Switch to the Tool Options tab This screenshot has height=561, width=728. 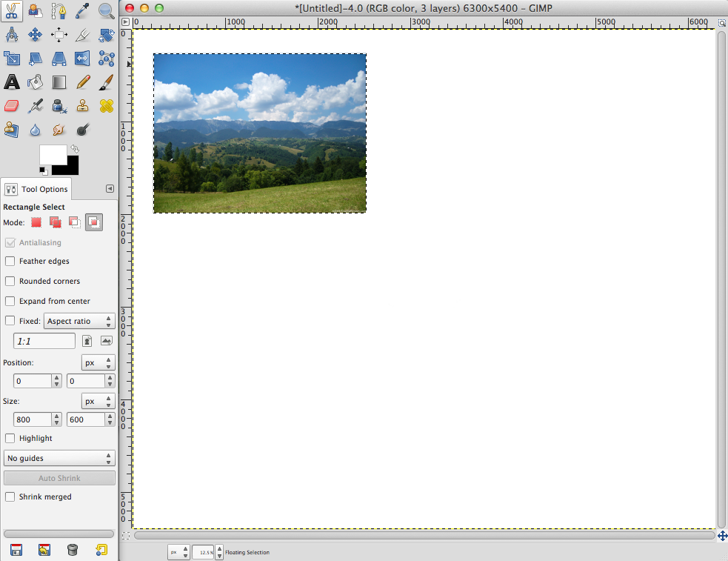click(x=36, y=189)
